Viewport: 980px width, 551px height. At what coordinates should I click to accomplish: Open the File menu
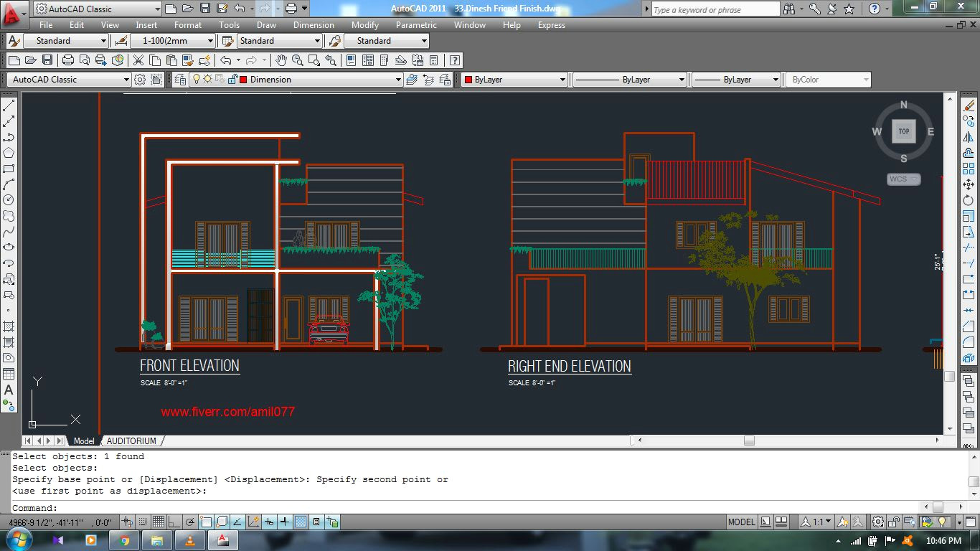click(46, 24)
